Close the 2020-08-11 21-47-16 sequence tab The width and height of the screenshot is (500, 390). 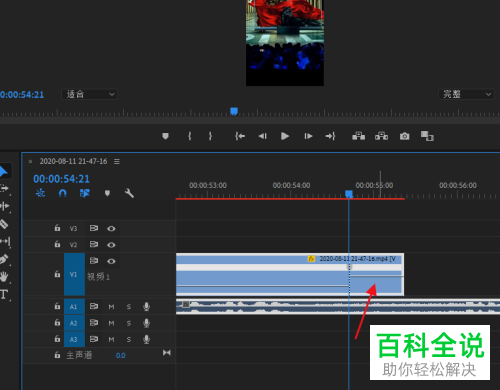30,161
